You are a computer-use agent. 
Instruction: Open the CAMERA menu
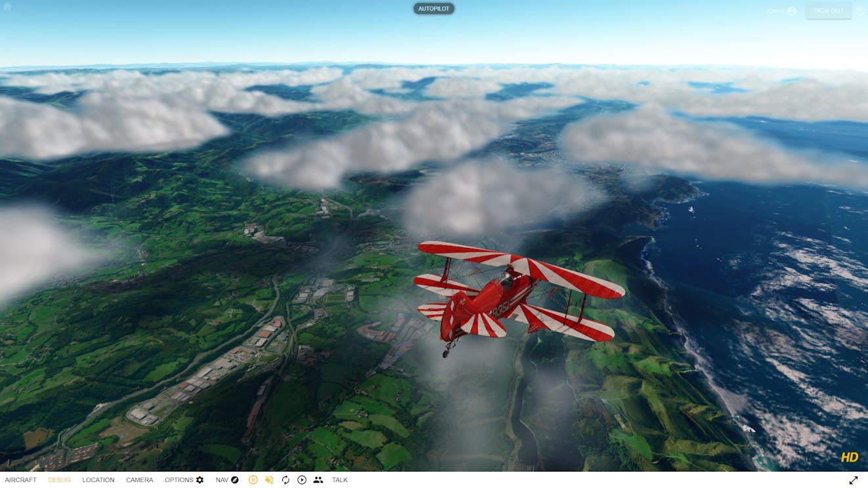tap(139, 479)
